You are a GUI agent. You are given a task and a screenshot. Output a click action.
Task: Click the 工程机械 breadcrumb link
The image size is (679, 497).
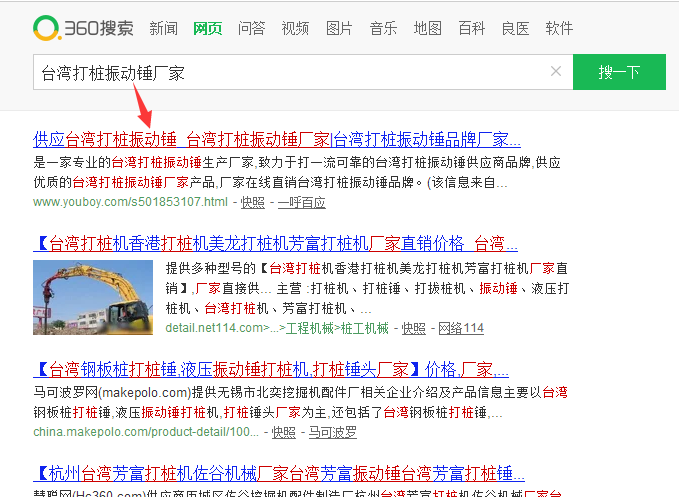(x=310, y=328)
